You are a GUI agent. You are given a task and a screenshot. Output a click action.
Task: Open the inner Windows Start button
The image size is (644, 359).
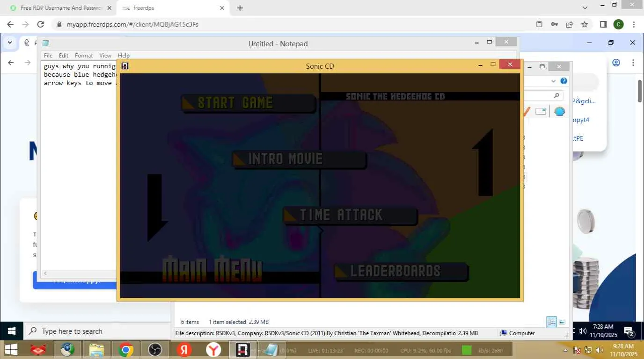12,331
